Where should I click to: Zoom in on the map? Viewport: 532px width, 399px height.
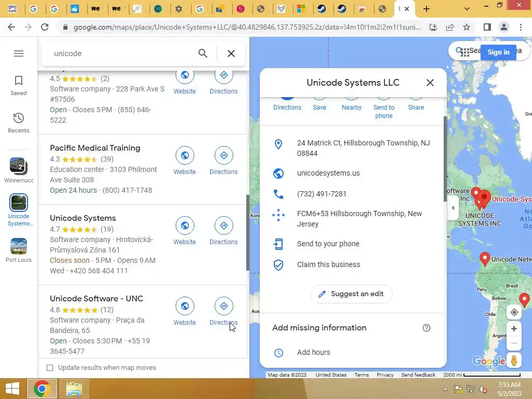pos(514,328)
